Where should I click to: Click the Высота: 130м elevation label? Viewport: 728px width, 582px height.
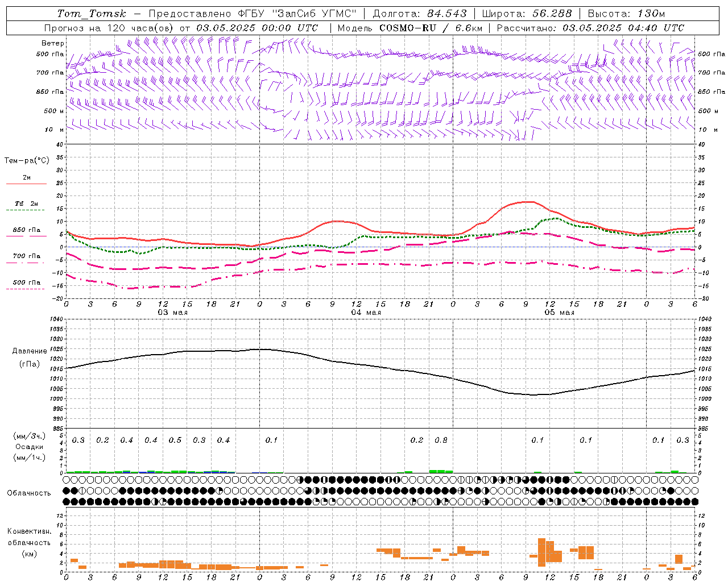click(x=626, y=13)
